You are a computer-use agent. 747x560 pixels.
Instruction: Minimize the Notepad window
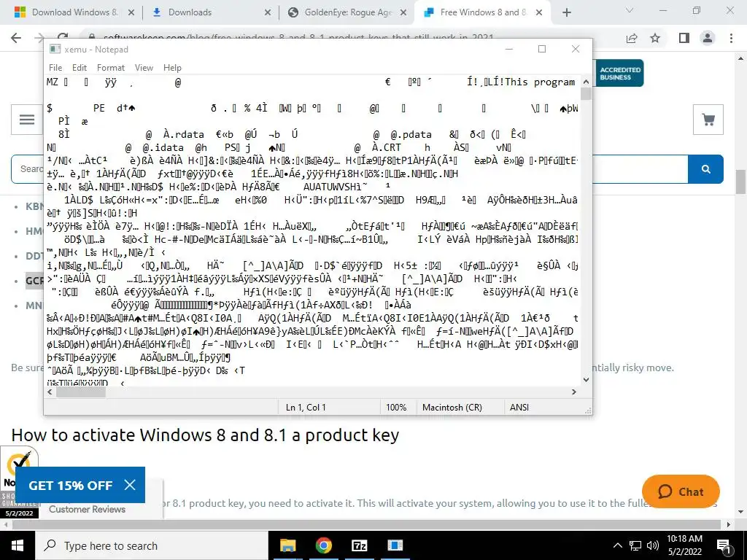click(508, 49)
